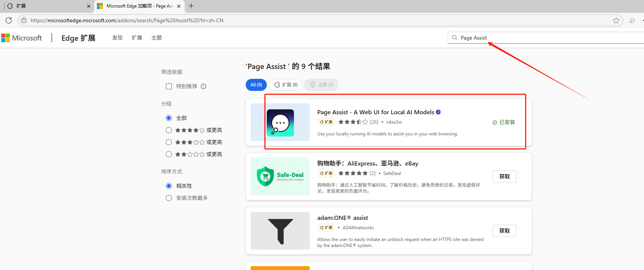644x270 pixels.
Task: Open the Safe-Deal extension thumbnail
Action: (280, 176)
